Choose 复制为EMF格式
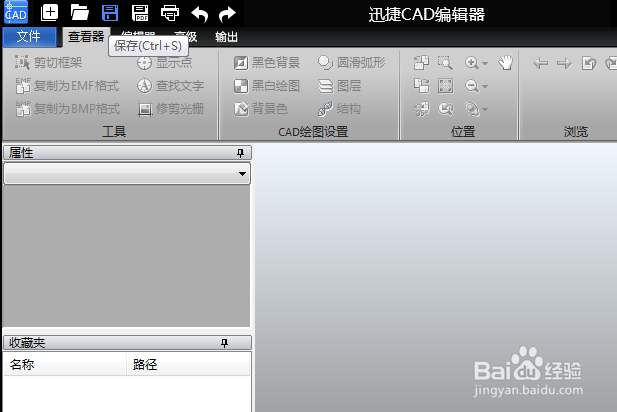Viewport: 617px width, 412px height. click(x=67, y=85)
